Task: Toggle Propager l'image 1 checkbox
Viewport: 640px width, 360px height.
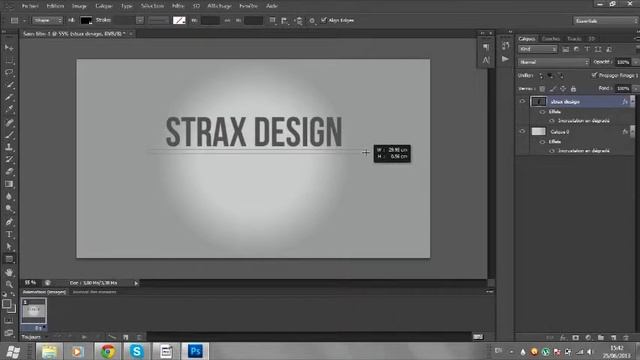Action: pos(594,75)
